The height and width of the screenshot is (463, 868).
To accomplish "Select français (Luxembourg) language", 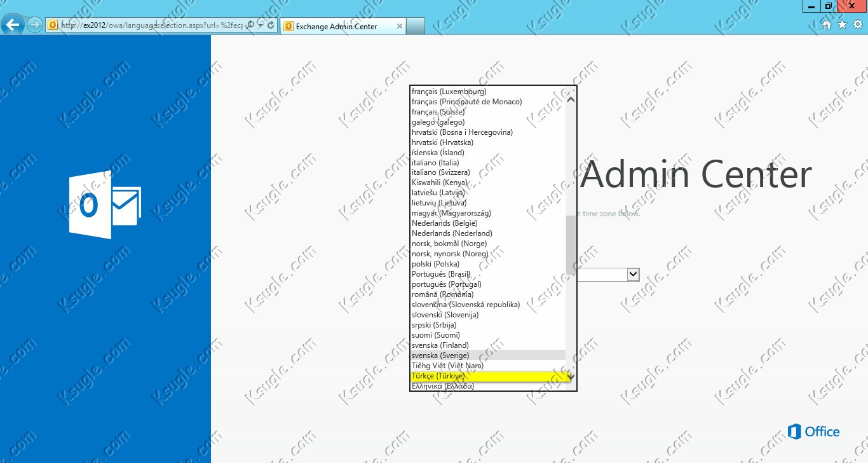I will (488, 92).
